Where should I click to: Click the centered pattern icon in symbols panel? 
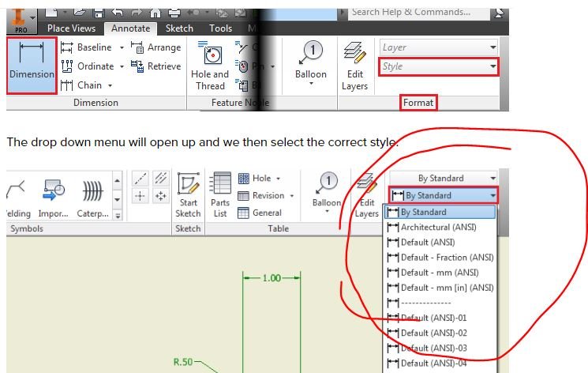click(x=161, y=196)
